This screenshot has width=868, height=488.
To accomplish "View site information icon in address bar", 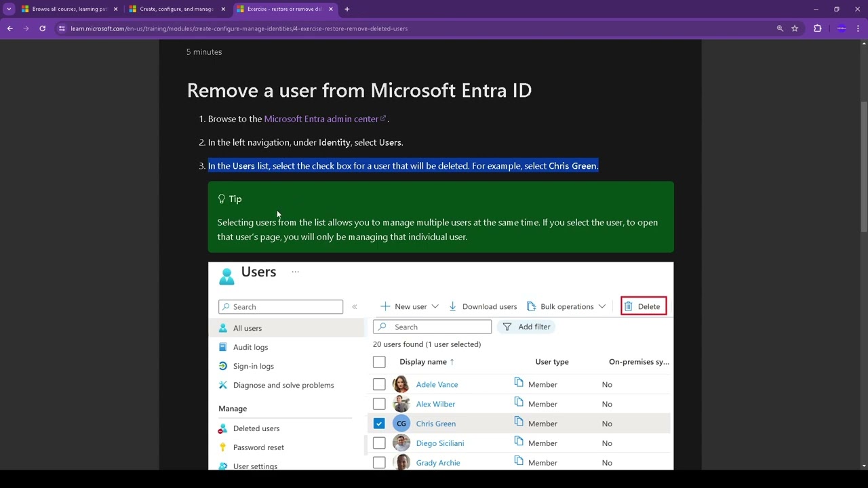I will (62, 28).
